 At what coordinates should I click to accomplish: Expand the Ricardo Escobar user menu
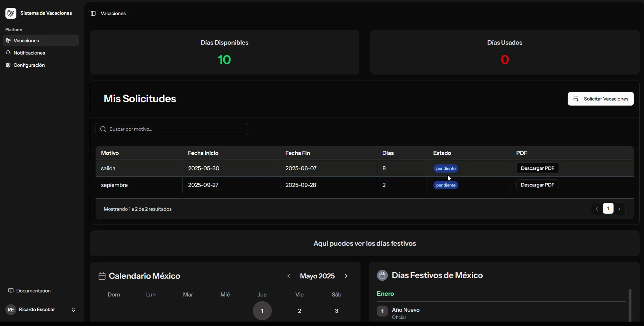[x=73, y=310]
